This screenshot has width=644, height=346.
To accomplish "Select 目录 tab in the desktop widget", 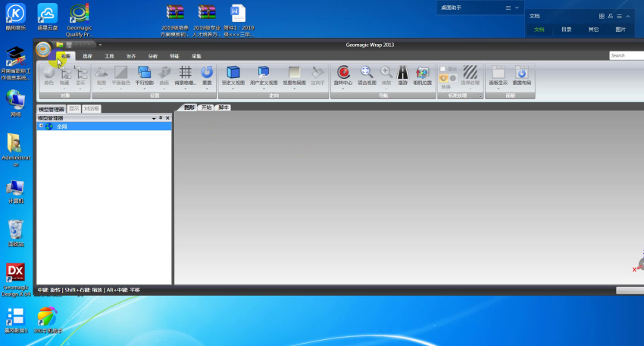I will point(567,30).
